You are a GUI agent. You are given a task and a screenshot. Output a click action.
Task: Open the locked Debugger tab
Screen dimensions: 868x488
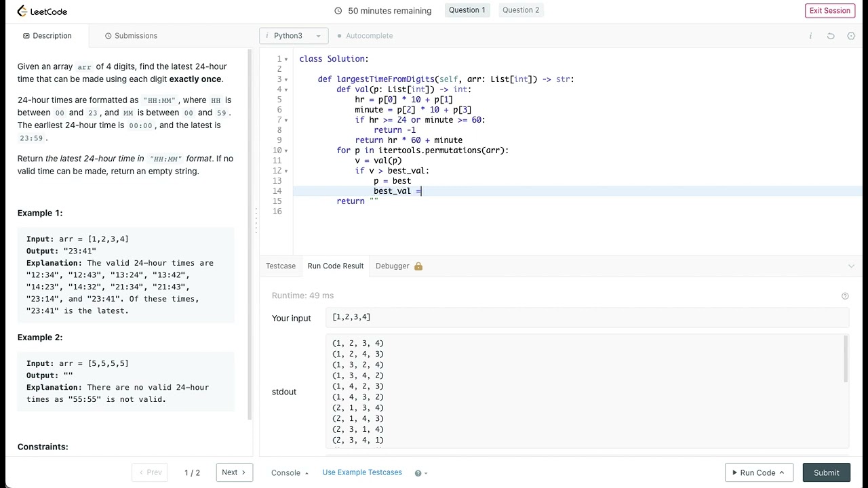(399, 266)
